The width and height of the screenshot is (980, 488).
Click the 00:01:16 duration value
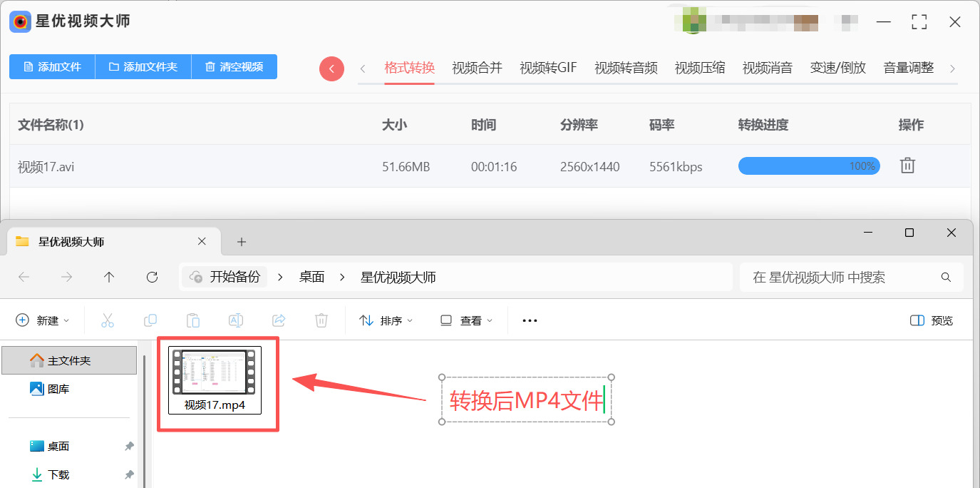pyautogui.click(x=494, y=167)
